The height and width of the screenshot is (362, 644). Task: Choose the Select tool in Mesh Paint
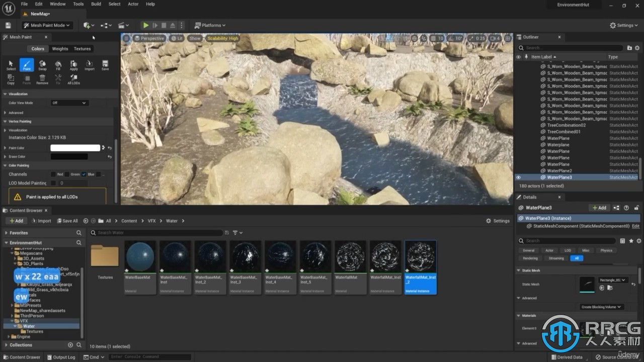pos(11,65)
